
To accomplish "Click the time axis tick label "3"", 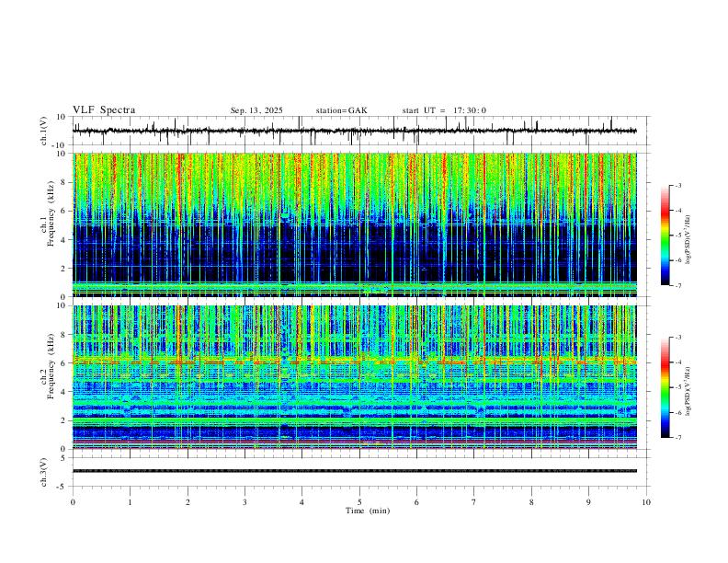I will (x=245, y=502).
